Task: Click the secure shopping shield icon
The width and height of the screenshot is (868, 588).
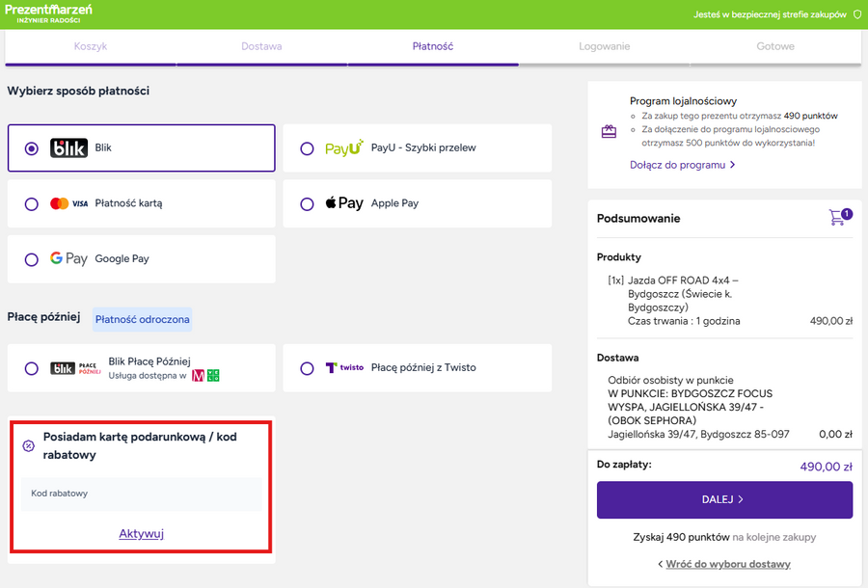Action: 856,14
